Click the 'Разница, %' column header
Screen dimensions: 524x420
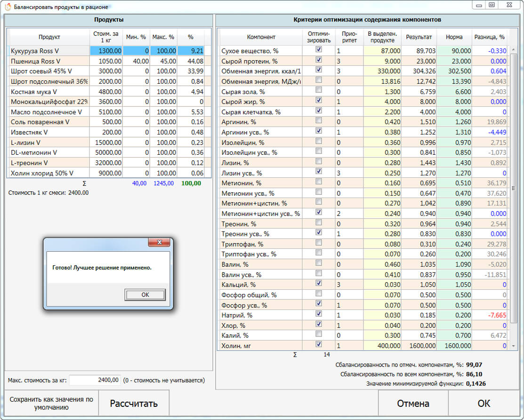tap(489, 37)
